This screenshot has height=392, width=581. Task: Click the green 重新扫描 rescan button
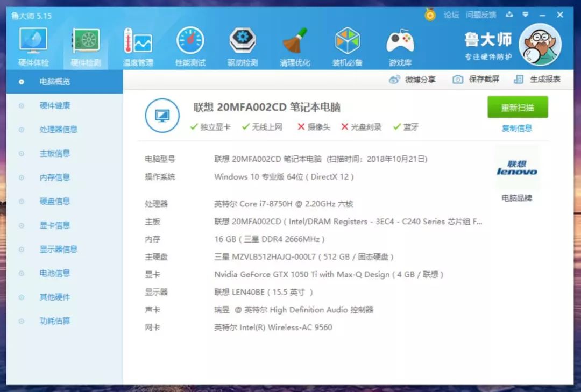coord(518,108)
